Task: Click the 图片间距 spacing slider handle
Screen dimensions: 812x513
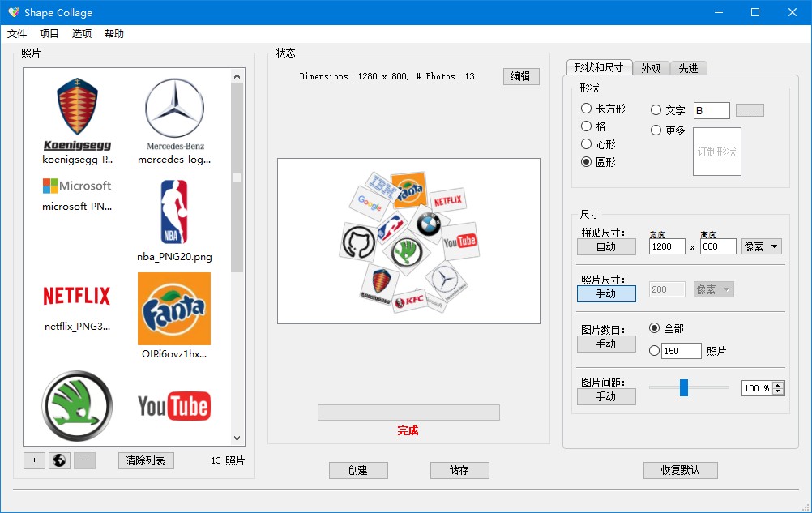Action: click(x=684, y=387)
